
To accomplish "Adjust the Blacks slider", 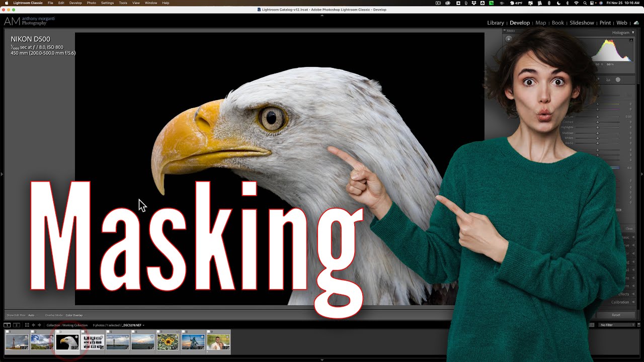I will coord(598,143).
